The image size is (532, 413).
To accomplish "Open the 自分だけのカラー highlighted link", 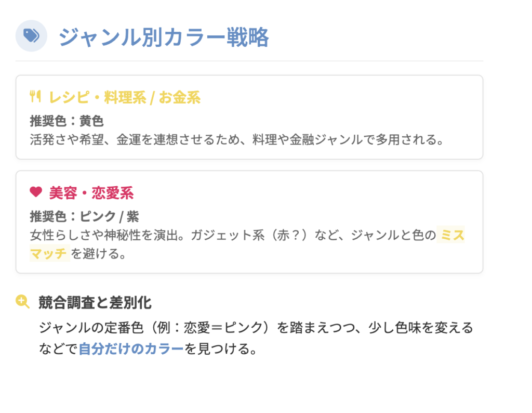I will (x=131, y=349).
